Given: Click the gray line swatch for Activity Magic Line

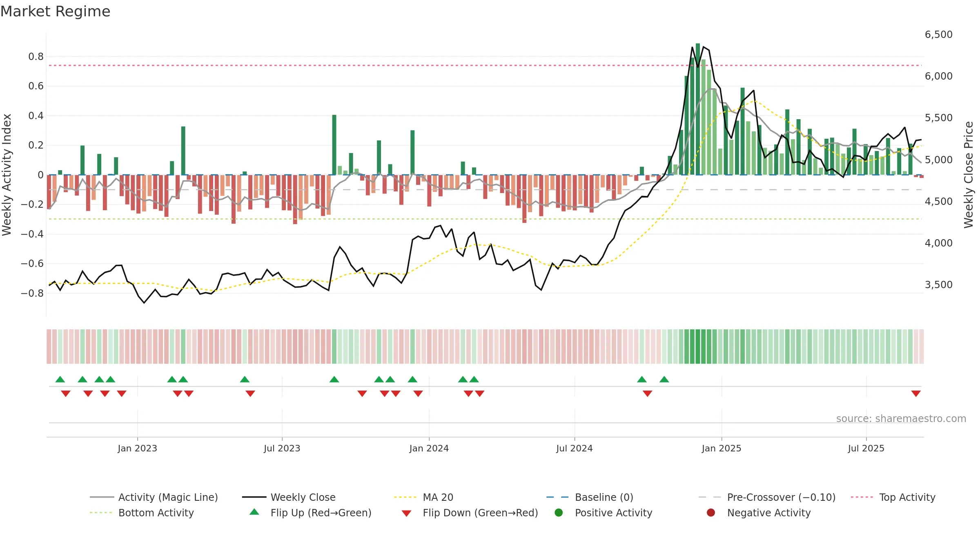Looking at the screenshot, I should 102,497.
